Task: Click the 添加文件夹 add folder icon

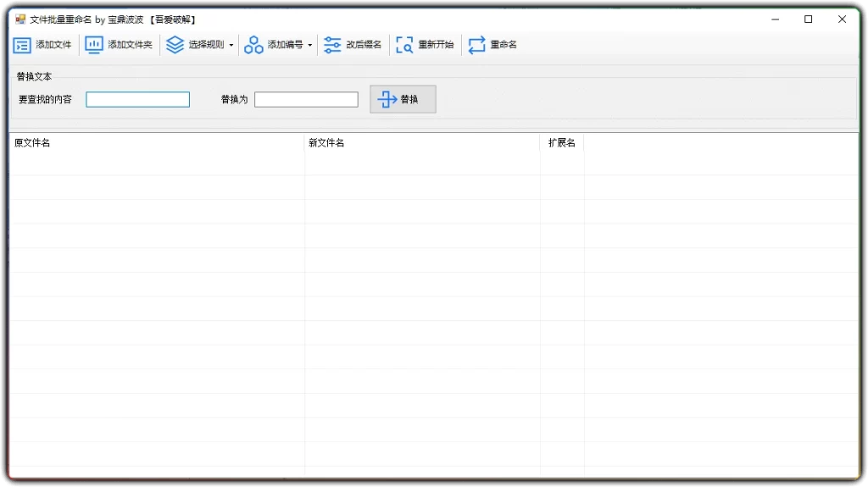Action: (93, 45)
